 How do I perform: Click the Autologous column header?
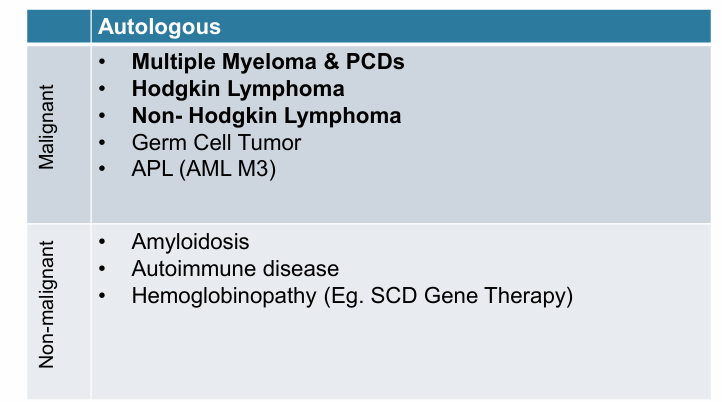pyautogui.click(x=160, y=26)
